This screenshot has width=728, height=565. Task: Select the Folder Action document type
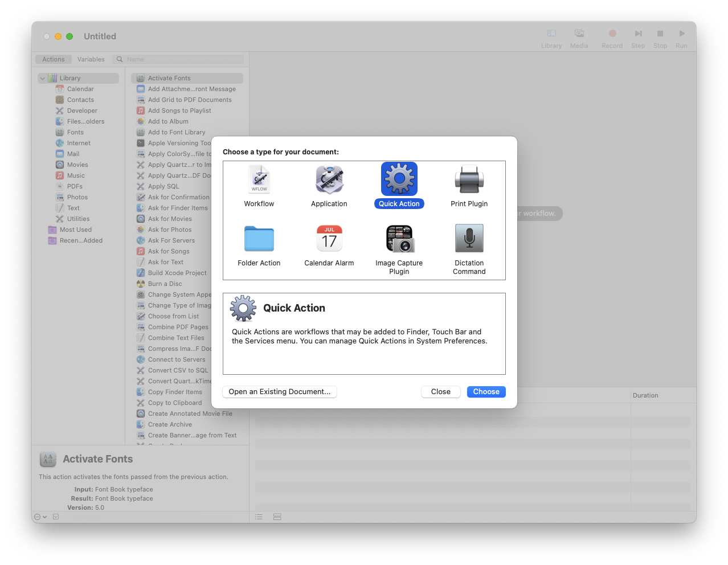259,238
